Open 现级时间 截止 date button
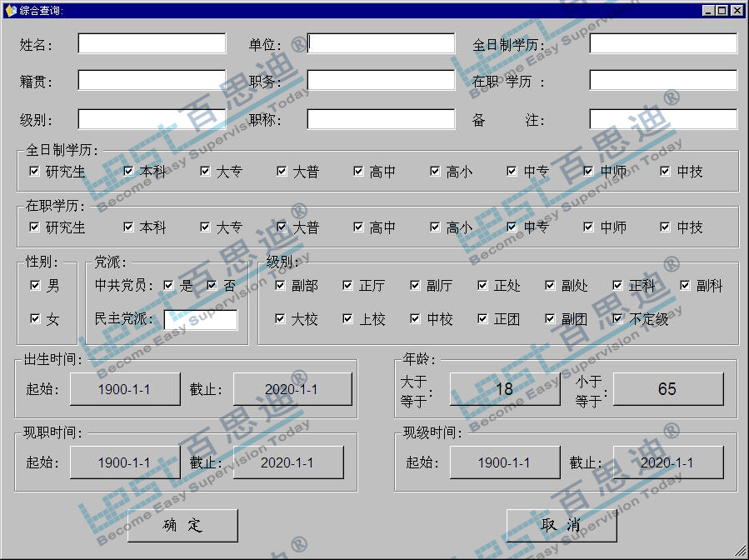The height and width of the screenshot is (560, 749). coord(668,462)
